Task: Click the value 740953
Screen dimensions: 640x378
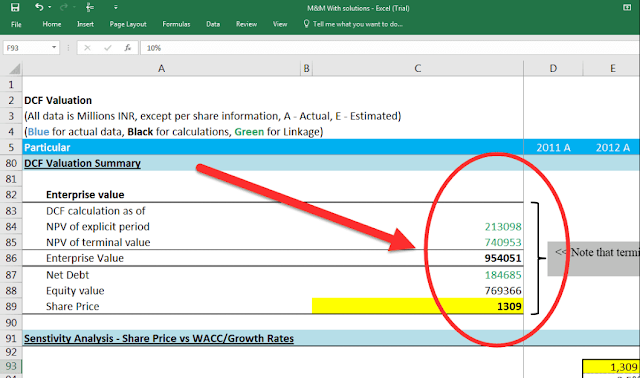Action: click(x=503, y=242)
